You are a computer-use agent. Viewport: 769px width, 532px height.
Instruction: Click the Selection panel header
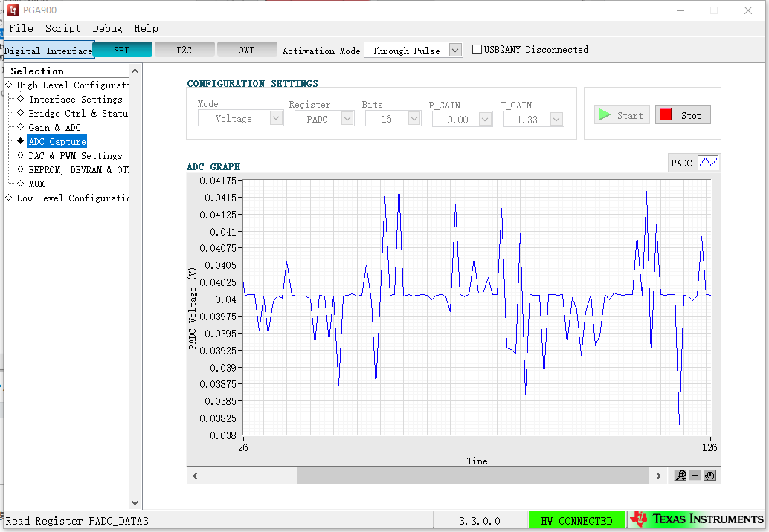(37, 71)
